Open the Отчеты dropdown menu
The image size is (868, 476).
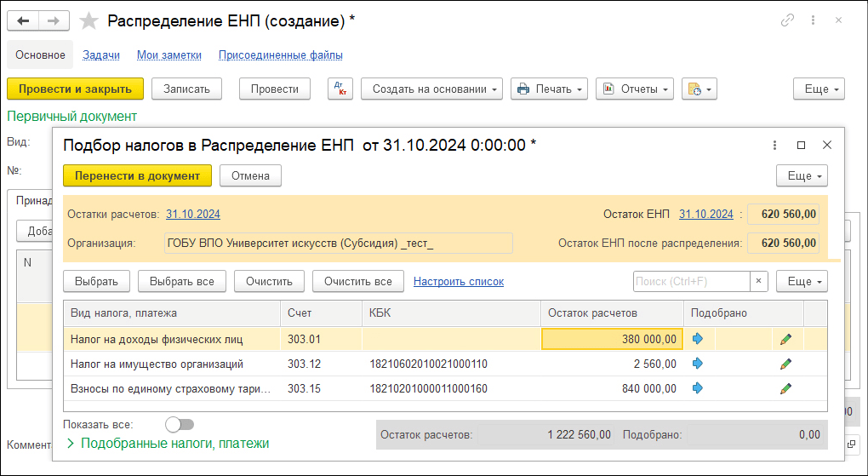tap(635, 89)
